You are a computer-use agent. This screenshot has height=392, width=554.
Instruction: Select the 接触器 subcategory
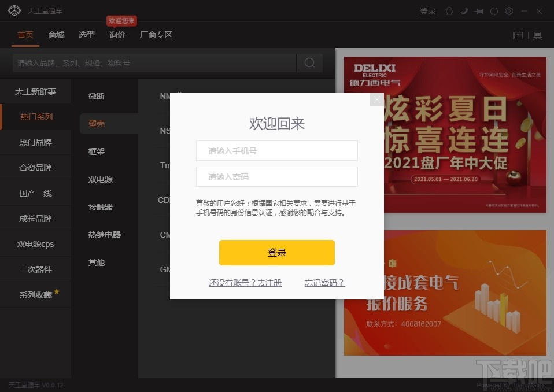coord(100,207)
